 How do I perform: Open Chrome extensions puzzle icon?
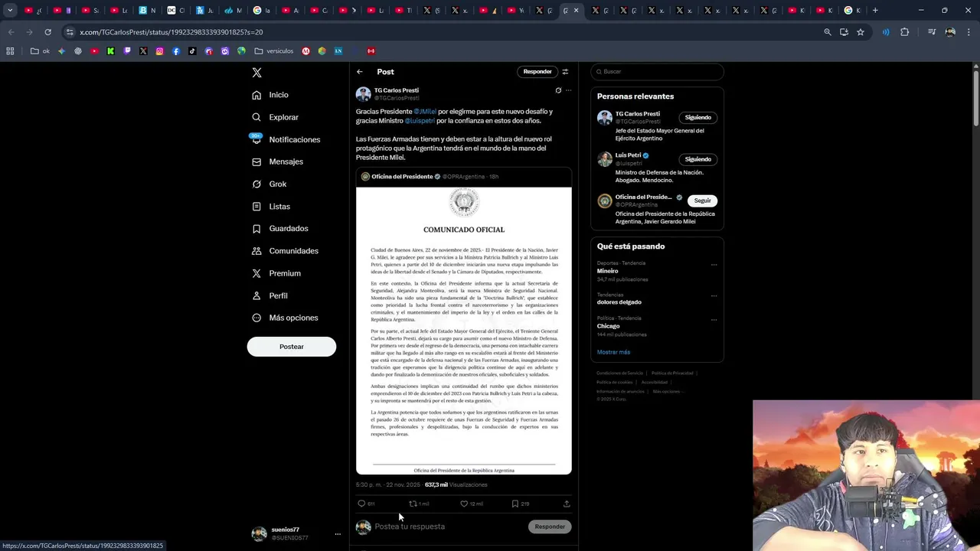[x=905, y=32]
